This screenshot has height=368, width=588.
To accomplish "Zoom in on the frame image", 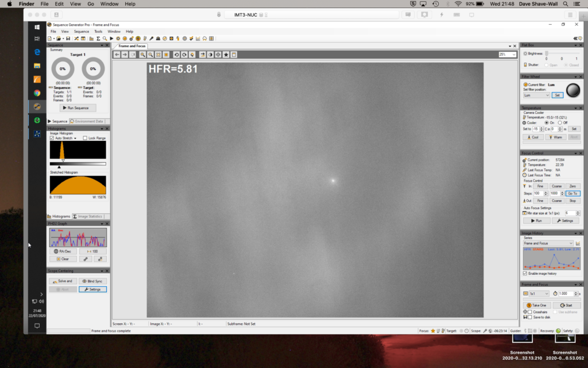I will pyautogui.click(x=142, y=55).
